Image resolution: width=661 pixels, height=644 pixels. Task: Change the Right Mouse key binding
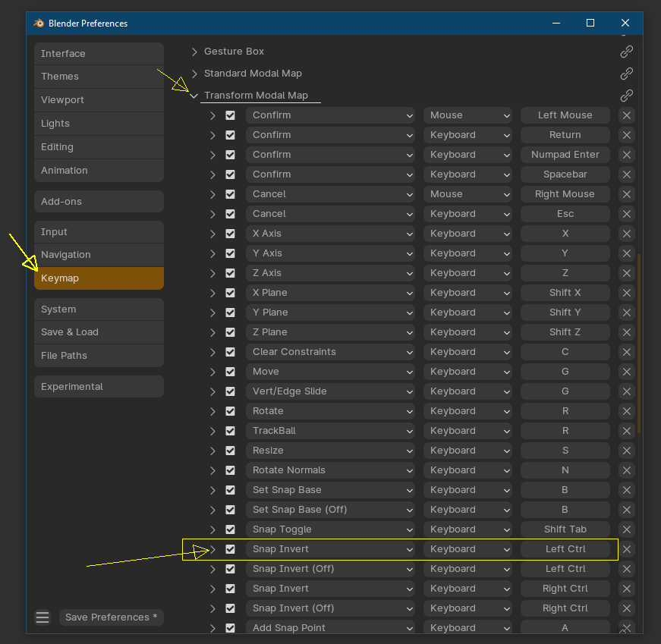point(565,194)
